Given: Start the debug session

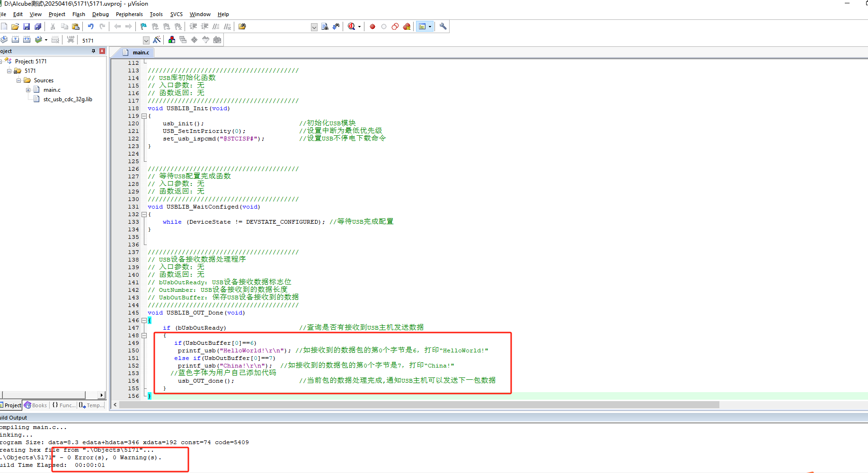Looking at the screenshot, I should click(351, 26).
